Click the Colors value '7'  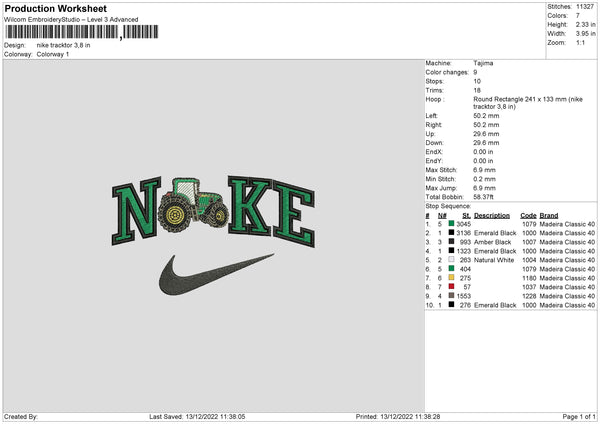pyautogui.click(x=578, y=16)
